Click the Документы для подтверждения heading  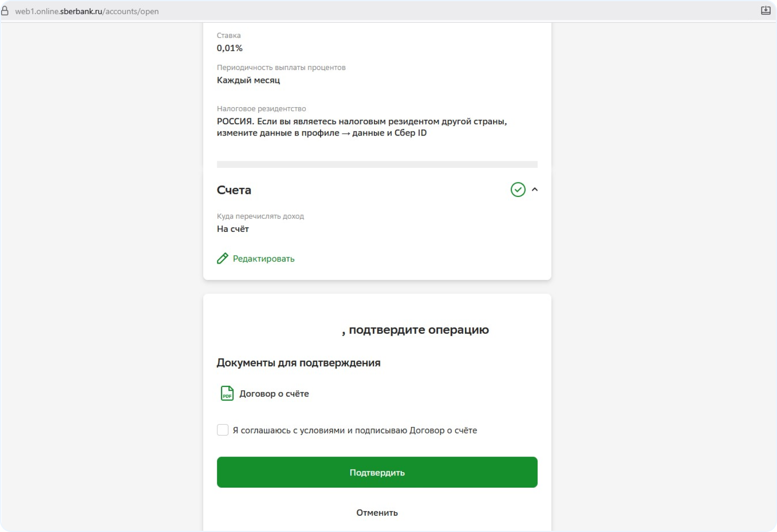click(298, 363)
